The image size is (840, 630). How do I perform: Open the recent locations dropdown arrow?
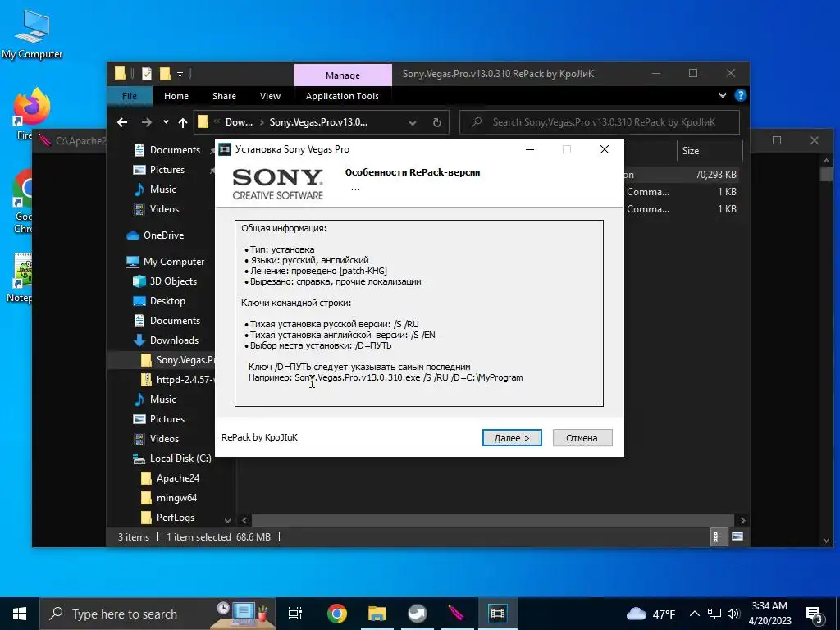(166, 123)
